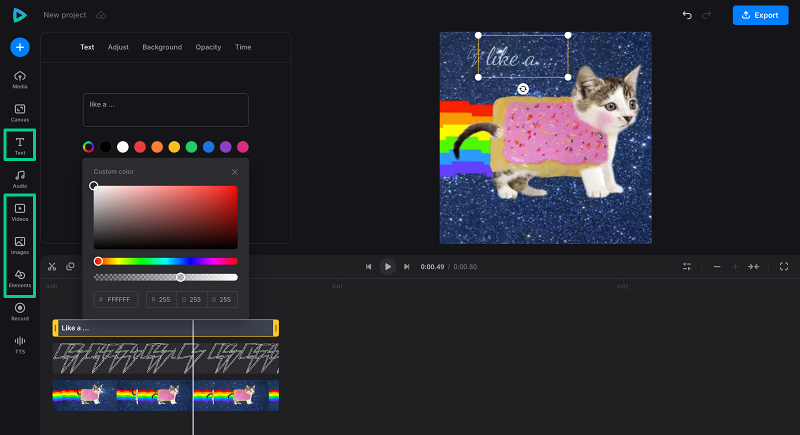Click the Record icon in sidebar
Image resolution: width=800 pixels, height=435 pixels.
click(20, 310)
